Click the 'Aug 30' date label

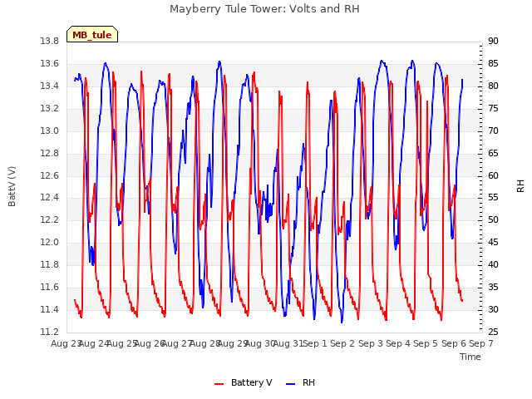click(x=260, y=344)
